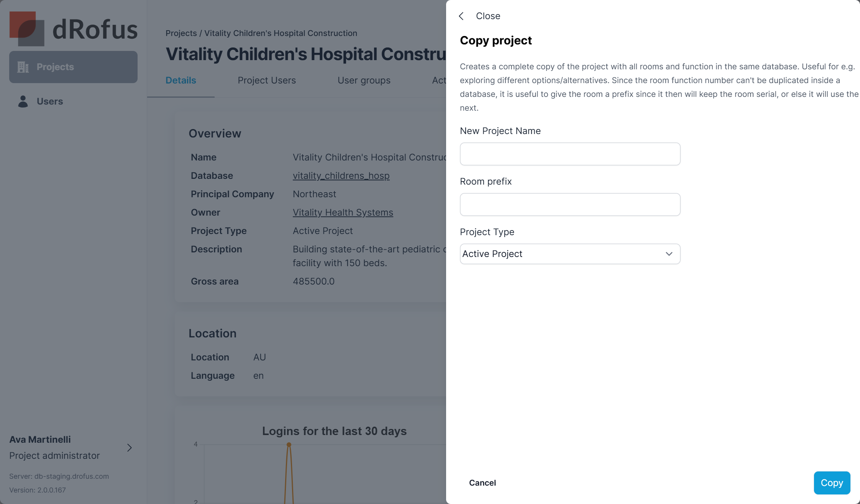Click the Projects building icon in sidebar
The height and width of the screenshot is (504, 860).
(x=23, y=67)
